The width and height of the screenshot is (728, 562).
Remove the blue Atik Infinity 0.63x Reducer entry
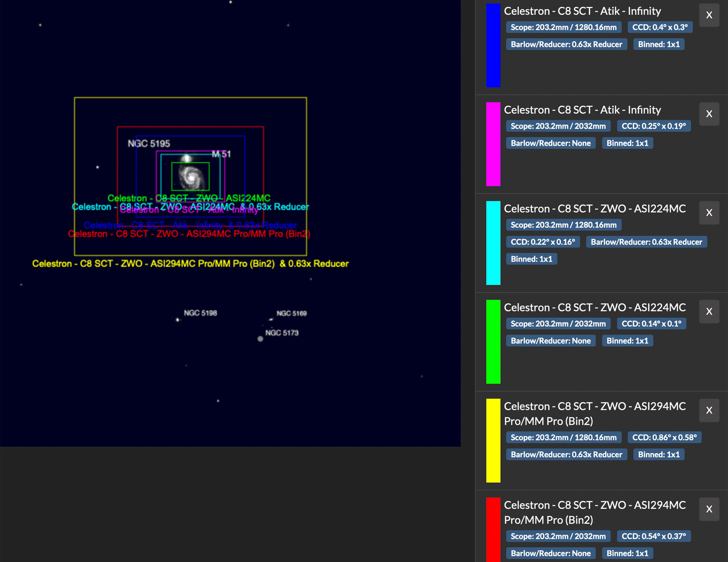[x=709, y=15]
